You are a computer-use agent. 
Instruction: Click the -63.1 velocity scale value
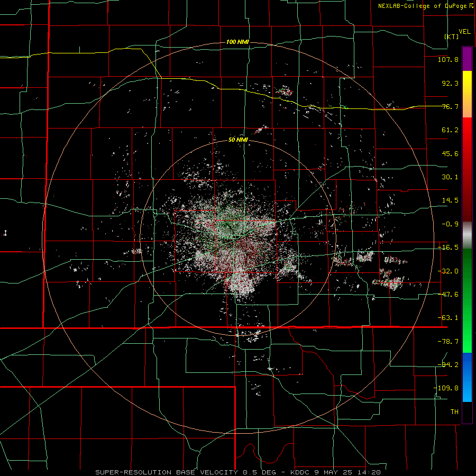[x=448, y=318]
